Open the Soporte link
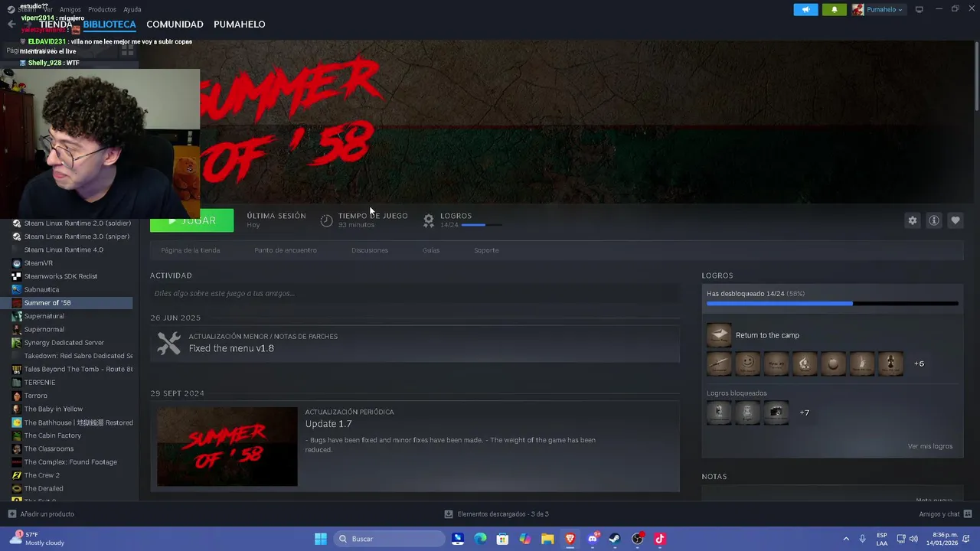Image resolution: width=980 pixels, height=551 pixels. coord(486,250)
